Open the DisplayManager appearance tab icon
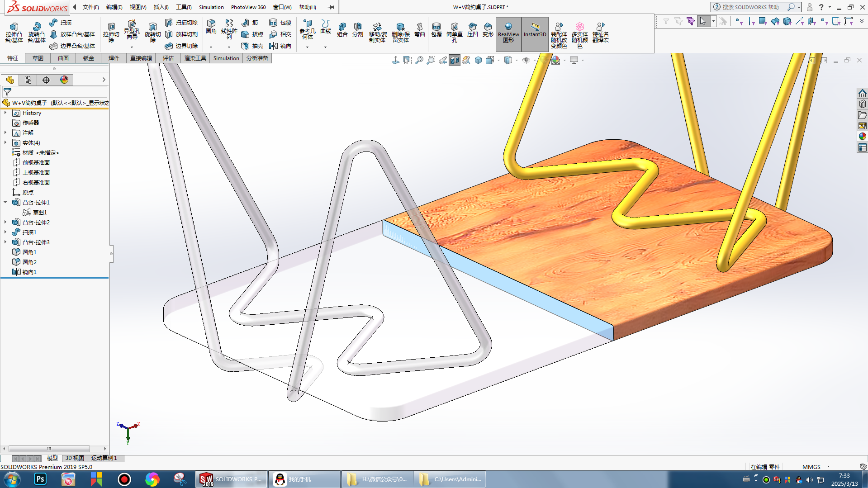Viewport: 868px width, 488px height. tap(64, 80)
